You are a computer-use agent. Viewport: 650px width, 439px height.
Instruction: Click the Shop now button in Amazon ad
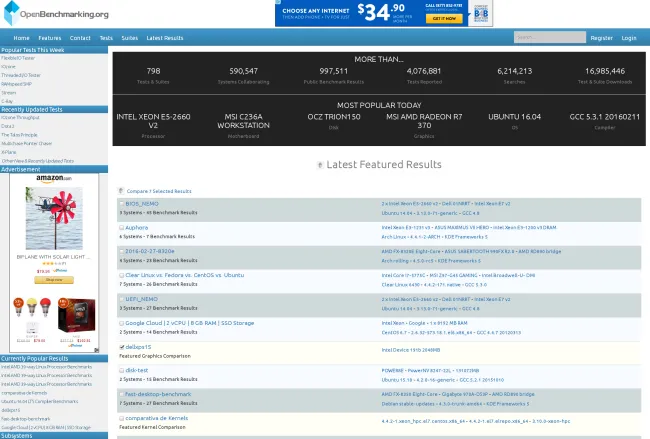[x=54, y=280]
